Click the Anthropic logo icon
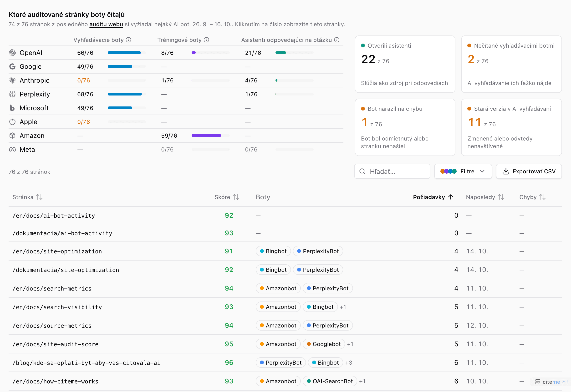The image size is (571, 392). (12, 80)
